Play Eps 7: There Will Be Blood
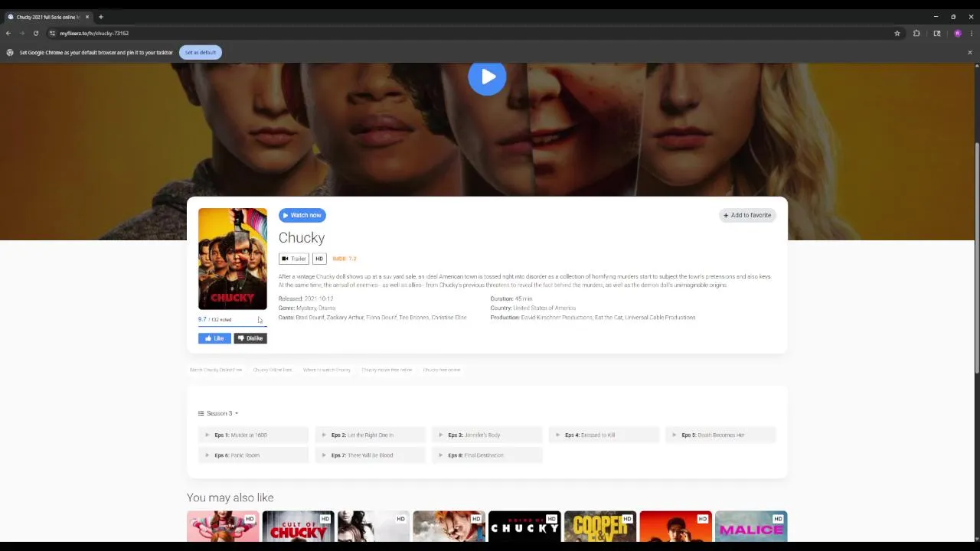980x551 pixels. point(370,455)
